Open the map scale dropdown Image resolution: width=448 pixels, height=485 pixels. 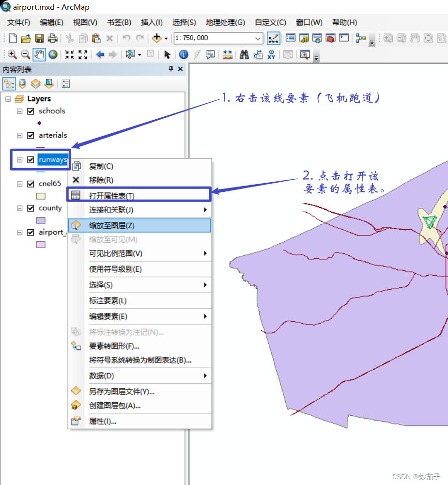click(258, 38)
